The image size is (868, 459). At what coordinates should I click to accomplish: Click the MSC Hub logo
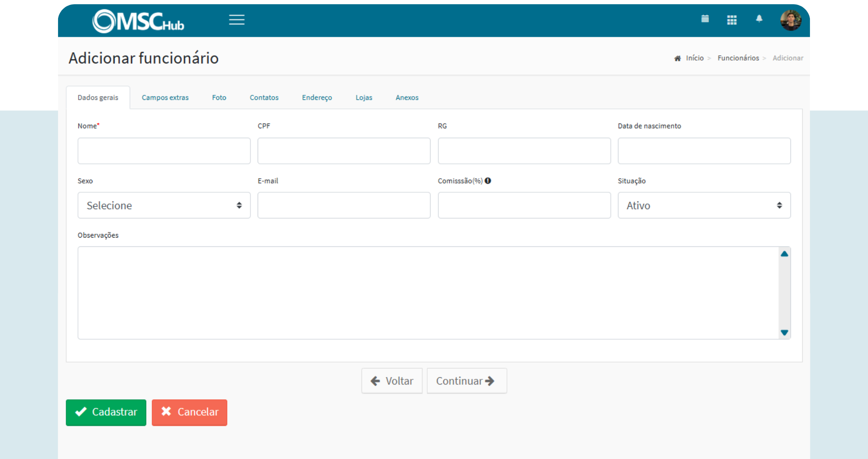138,21
